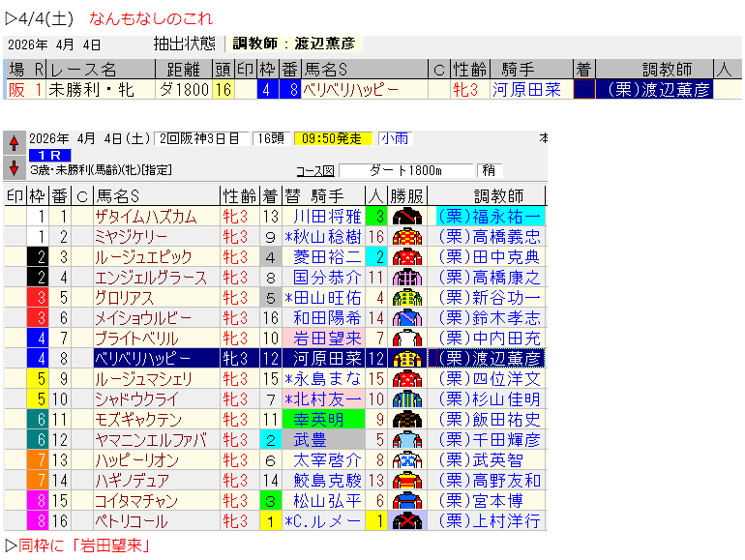This screenshot has height=560, width=745.
Task: Click the red up arrow for previous race
Action: (x=14, y=143)
